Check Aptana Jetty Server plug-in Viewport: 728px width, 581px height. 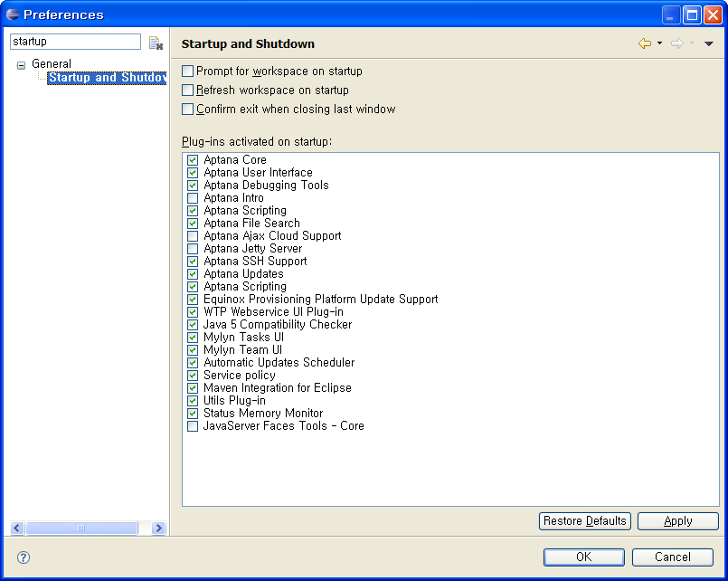[x=193, y=249]
